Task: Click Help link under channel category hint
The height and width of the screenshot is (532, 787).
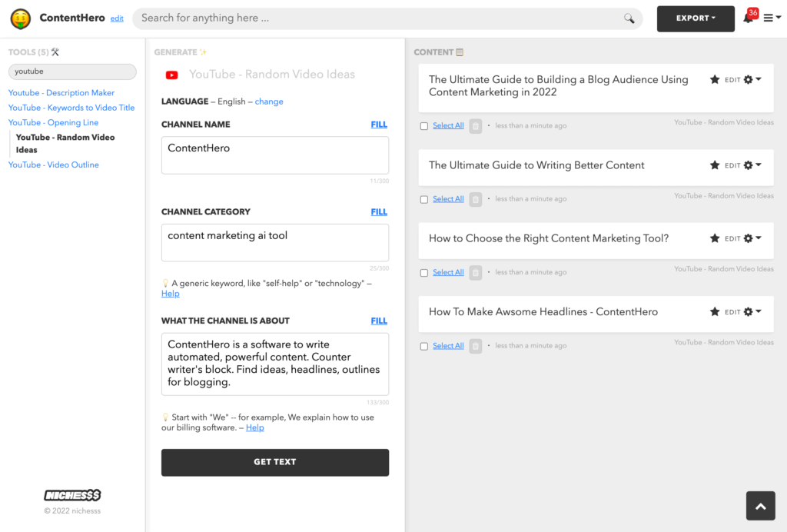Action: (x=170, y=294)
